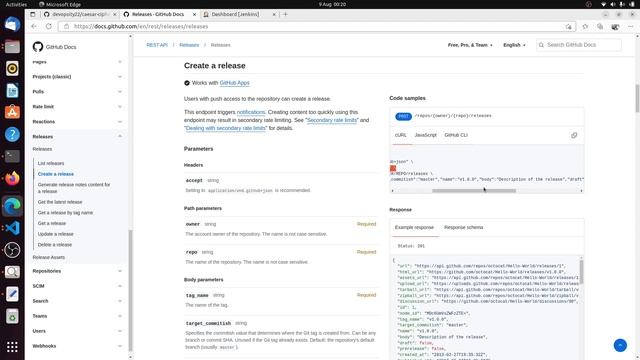The width and height of the screenshot is (640, 360).
Task: Follow the notifications link
Action: (251, 112)
